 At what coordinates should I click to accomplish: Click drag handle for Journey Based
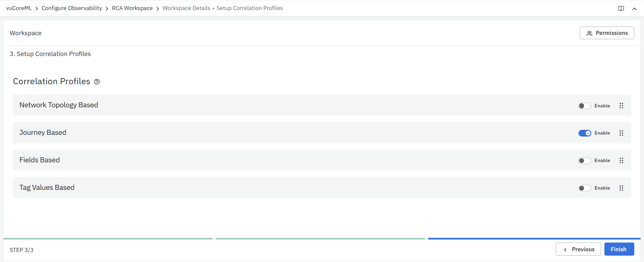tap(621, 133)
